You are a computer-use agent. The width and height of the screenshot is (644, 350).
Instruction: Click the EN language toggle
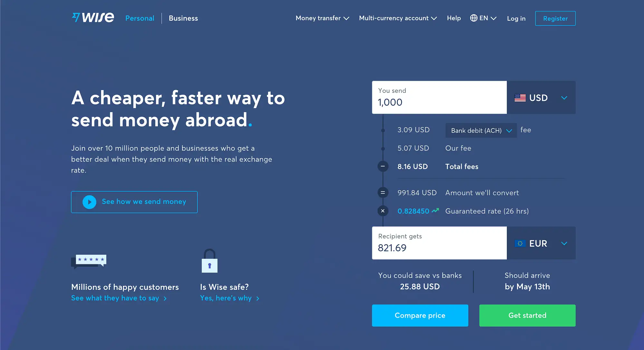pyautogui.click(x=483, y=18)
